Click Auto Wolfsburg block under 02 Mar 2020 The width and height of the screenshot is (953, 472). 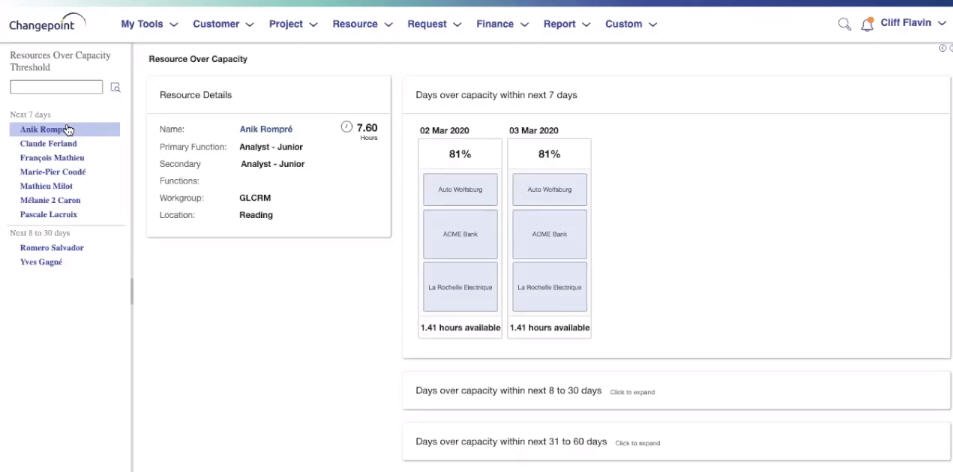[x=460, y=190]
